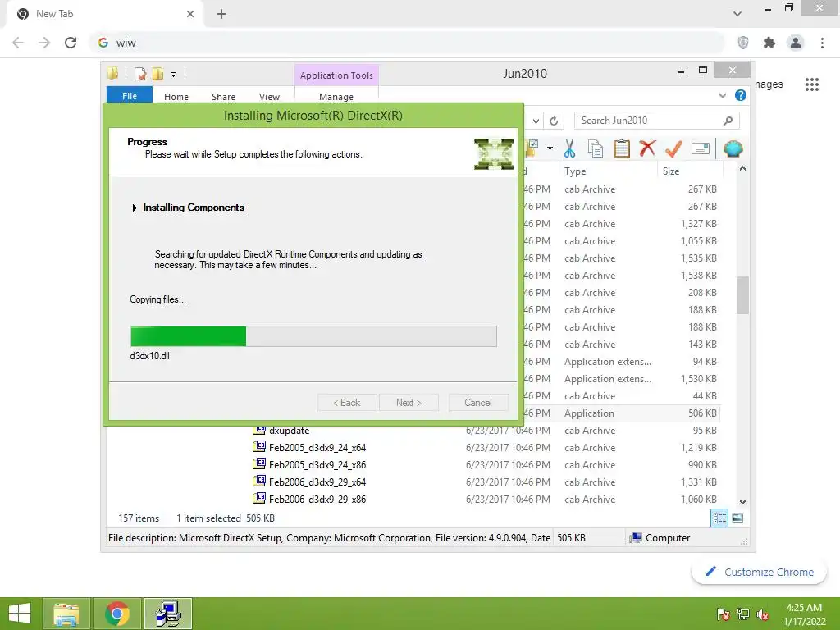Click the green installation progress bar
Viewport: 840px width, 630px height.
point(313,336)
